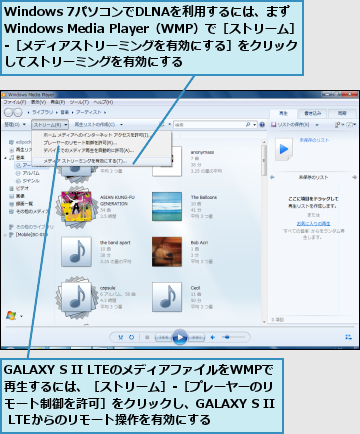Open the media guide dropdown arrow
This screenshot has height=434, width=360.
[x=22, y=316]
